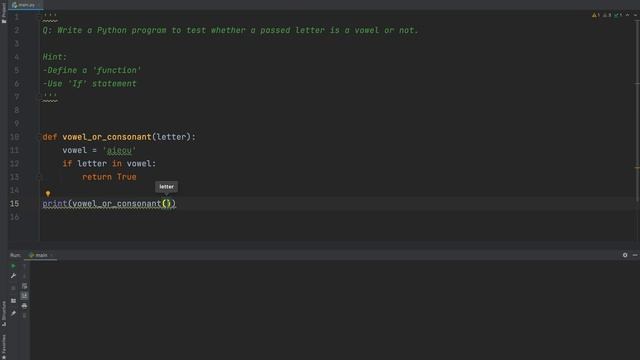Click 'if letter in vowel:' on line 12

pos(109,164)
